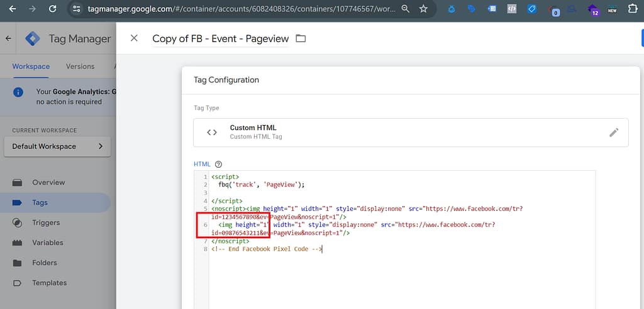The height and width of the screenshot is (309, 644).
Task: Open the browser extensions puzzle icon
Action: coord(633,9)
